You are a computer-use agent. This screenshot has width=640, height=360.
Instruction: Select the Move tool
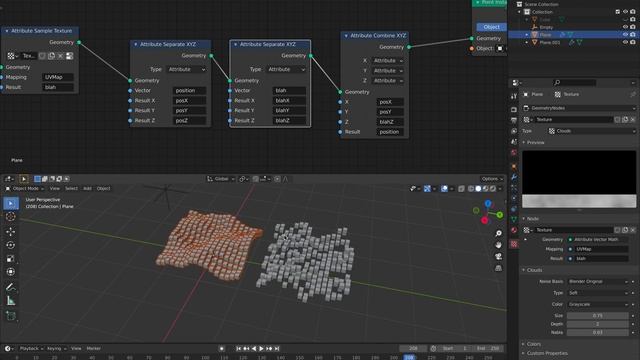coord(11,231)
